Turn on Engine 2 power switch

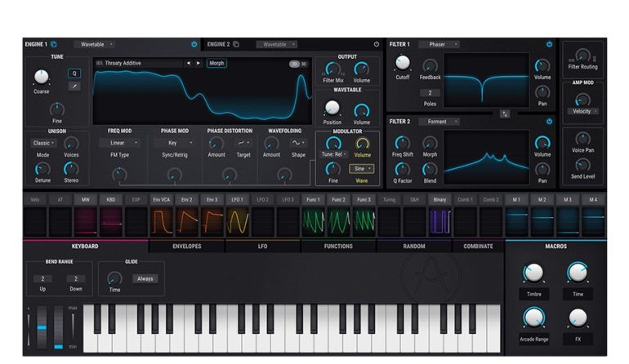tap(377, 44)
